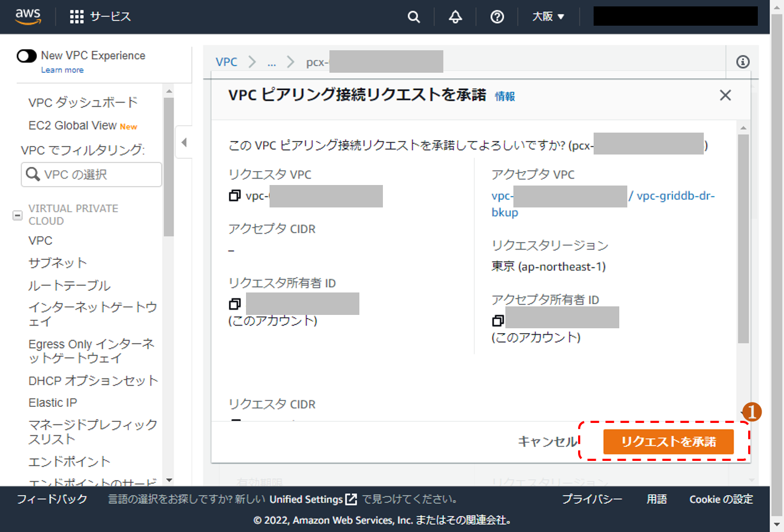Image resolution: width=784 pixels, height=532 pixels.
Task: Collapse the VIRTUAL PRIVATE CLOUD section
Action: (x=18, y=215)
